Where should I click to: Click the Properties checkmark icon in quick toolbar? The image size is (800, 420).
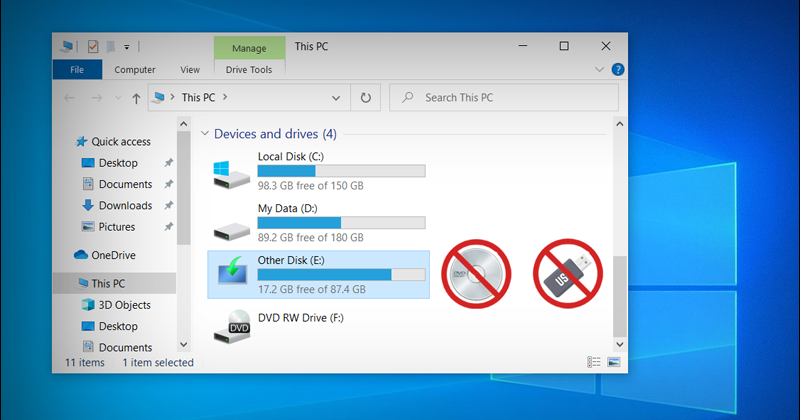tap(93, 46)
